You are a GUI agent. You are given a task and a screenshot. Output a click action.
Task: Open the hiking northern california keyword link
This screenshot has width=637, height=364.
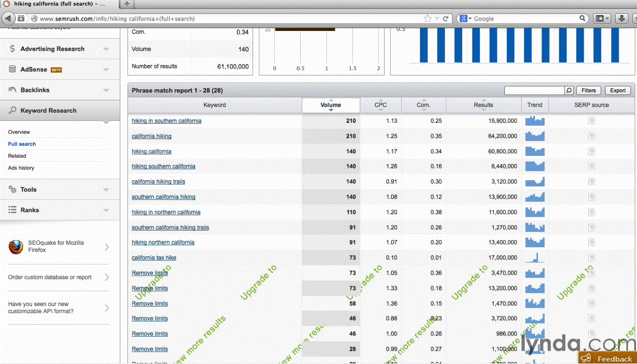click(x=163, y=243)
